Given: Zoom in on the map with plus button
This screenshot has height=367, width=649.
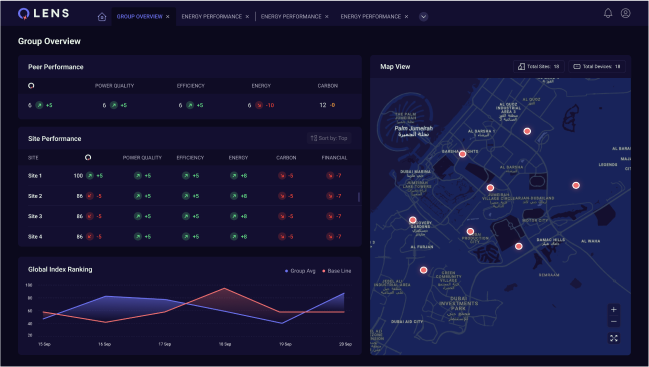Looking at the screenshot, I should (614, 309).
